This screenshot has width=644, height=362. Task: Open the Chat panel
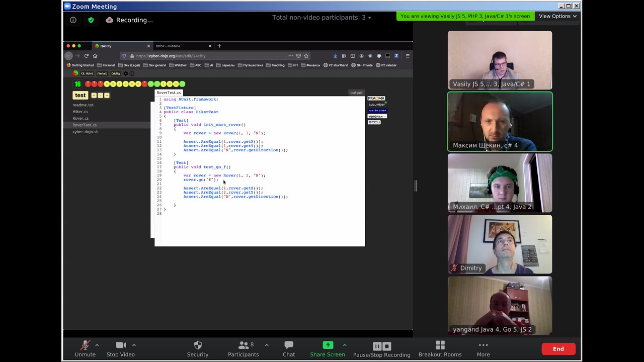(289, 348)
